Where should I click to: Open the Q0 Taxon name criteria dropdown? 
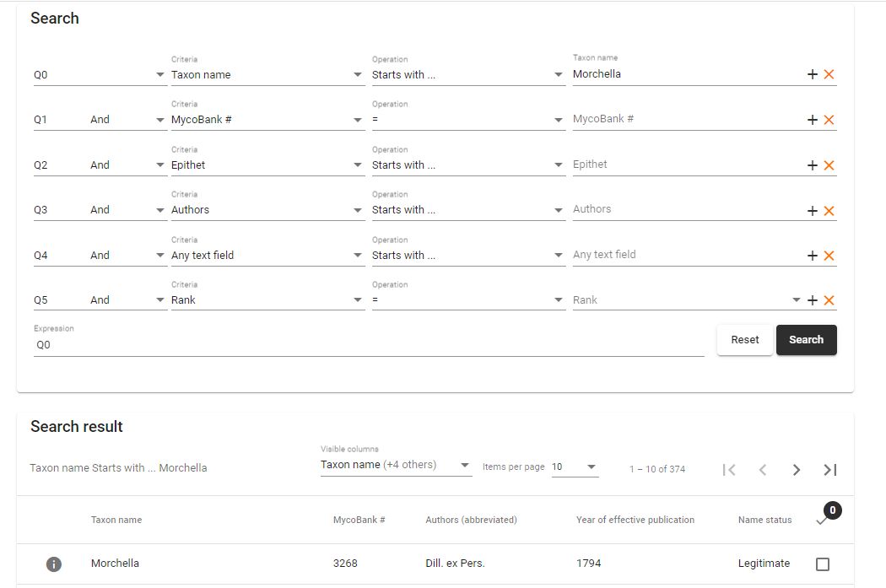click(x=267, y=75)
